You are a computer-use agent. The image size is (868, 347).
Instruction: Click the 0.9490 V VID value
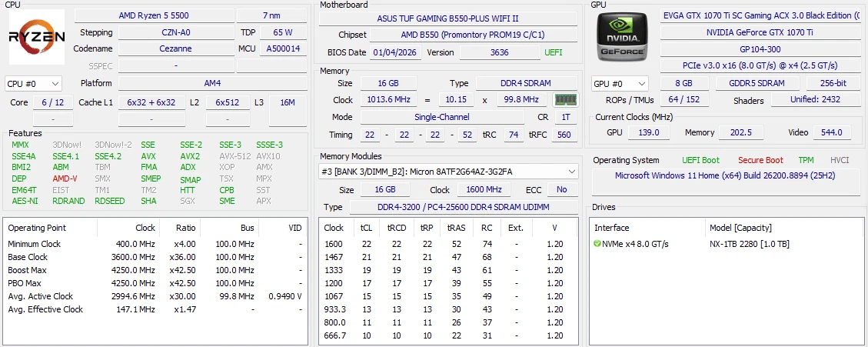[x=285, y=296]
